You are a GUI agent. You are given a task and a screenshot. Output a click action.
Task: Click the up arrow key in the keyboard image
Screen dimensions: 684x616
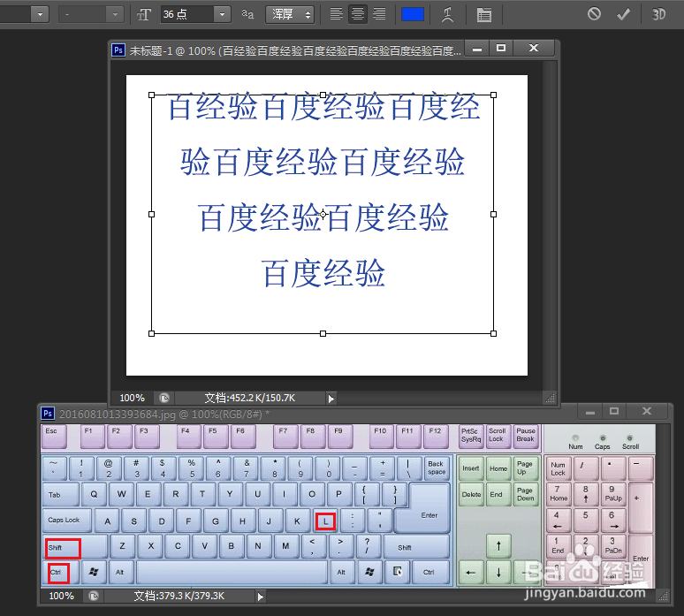498,546
